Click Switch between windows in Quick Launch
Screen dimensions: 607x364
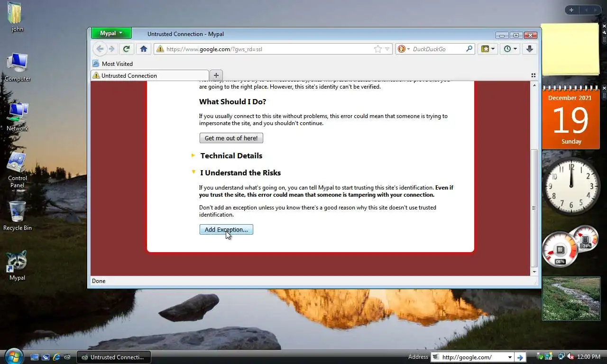pyautogui.click(x=46, y=357)
